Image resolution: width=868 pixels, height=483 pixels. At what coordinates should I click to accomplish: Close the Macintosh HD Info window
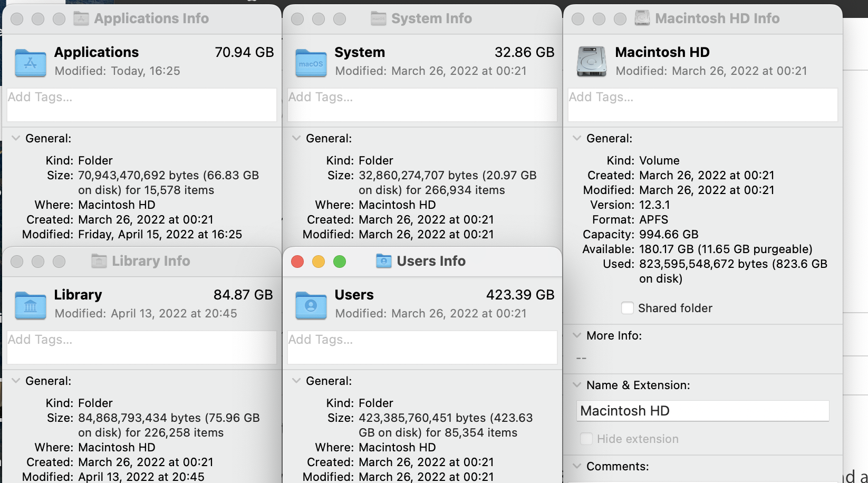(x=578, y=19)
